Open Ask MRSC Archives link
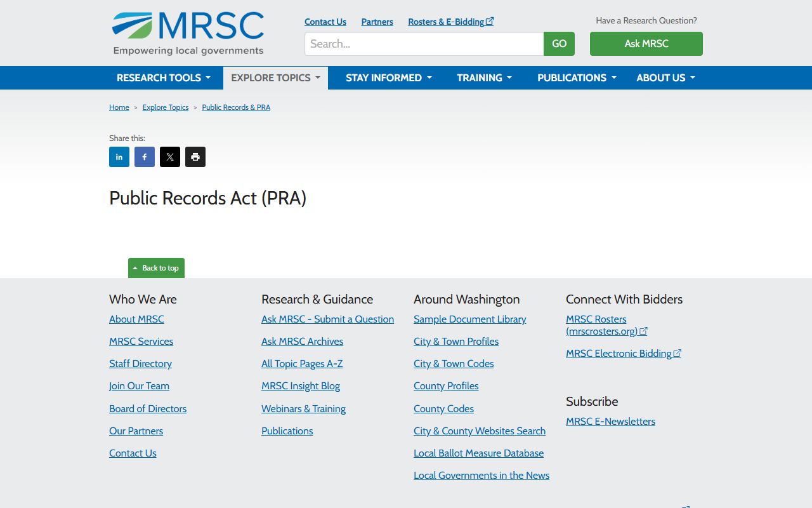The height and width of the screenshot is (508, 812). (302, 342)
